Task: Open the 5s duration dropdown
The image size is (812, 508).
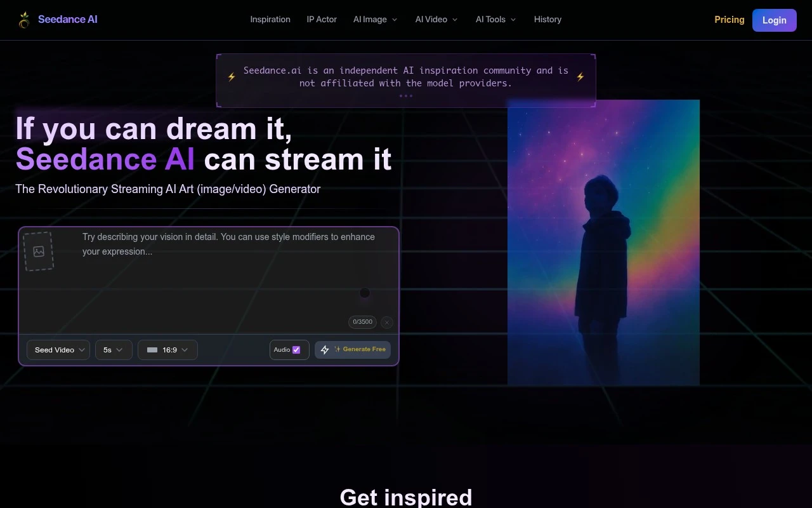Action: click(114, 350)
